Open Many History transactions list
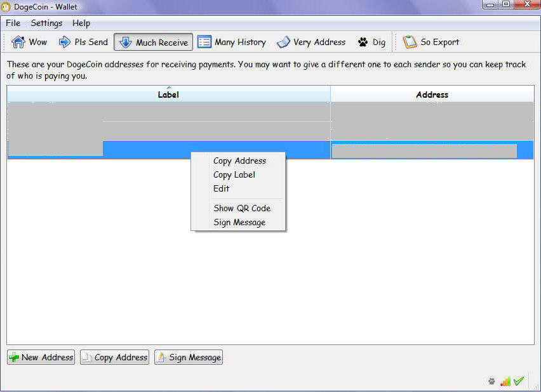The image size is (541, 392). click(x=232, y=42)
